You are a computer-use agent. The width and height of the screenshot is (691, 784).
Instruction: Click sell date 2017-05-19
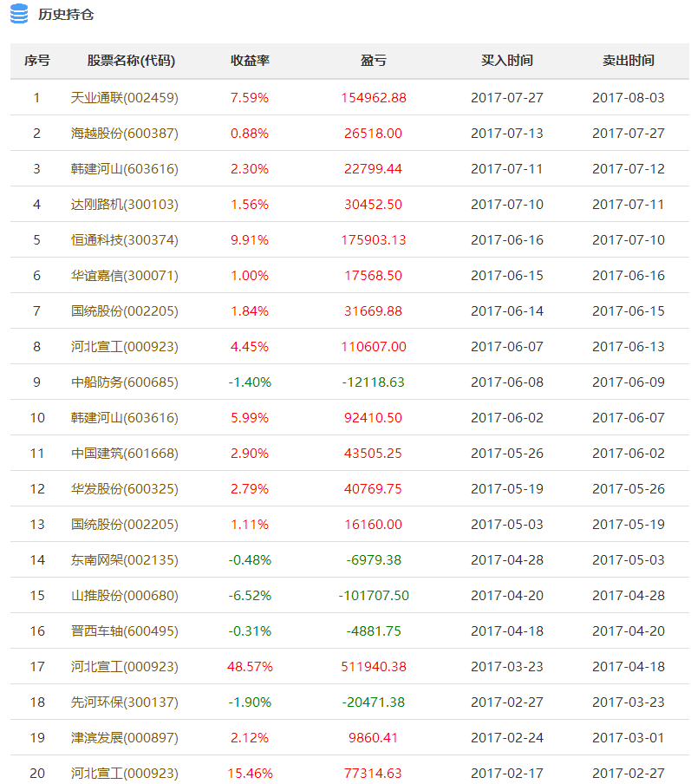[x=628, y=524]
